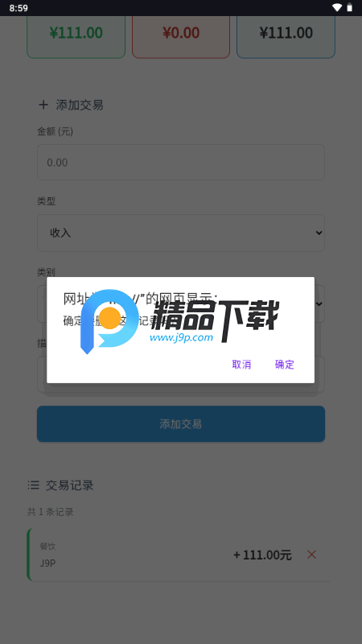Select the blue ¥111.00 balance card
362x644 pixels.
286,35
